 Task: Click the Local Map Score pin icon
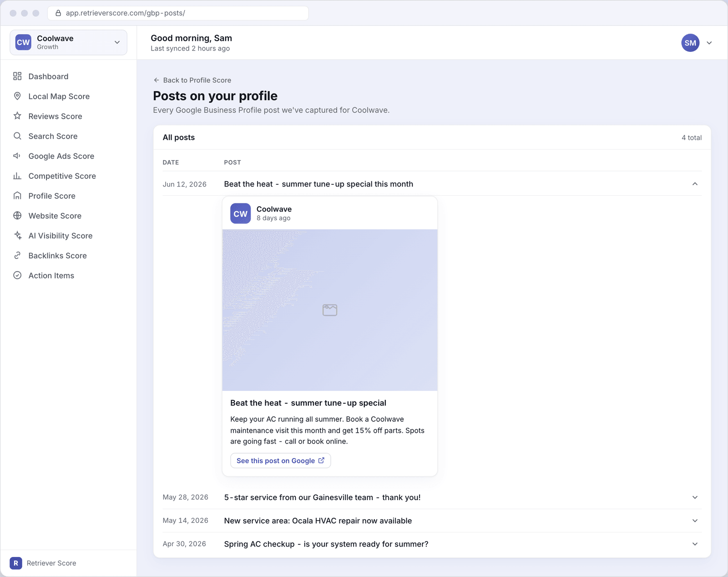click(17, 96)
